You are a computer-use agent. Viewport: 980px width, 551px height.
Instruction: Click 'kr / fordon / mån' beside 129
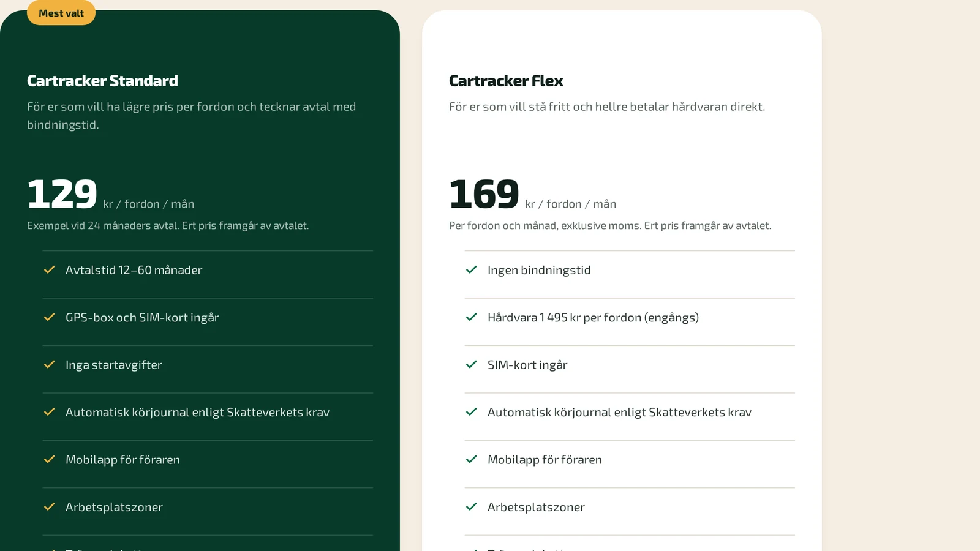coord(149,204)
